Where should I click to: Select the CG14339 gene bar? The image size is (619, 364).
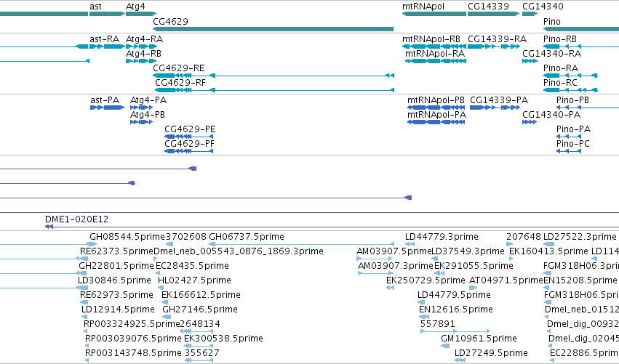(x=493, y=14)
